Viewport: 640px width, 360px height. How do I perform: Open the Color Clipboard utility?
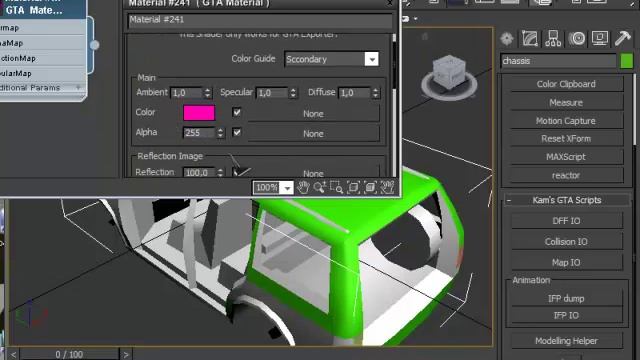pyautogui.click(x=566, y=84)
